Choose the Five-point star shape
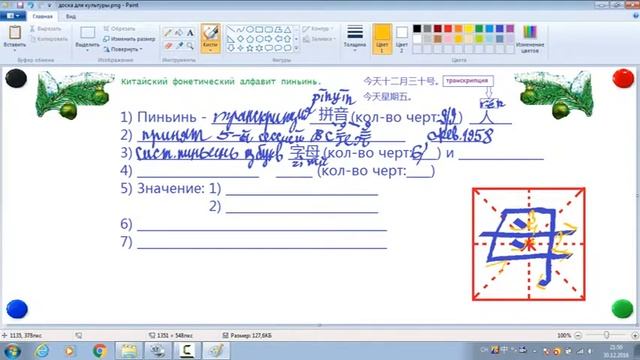 (x=249, y=48)
